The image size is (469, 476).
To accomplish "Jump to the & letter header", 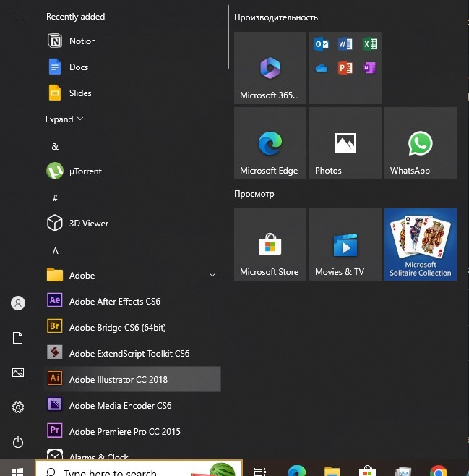I will pos(55,147).
